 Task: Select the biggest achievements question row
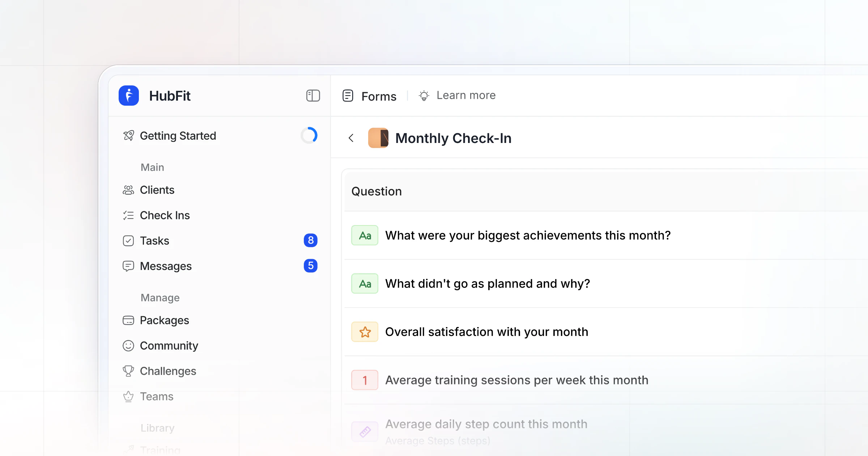[606, 235]
